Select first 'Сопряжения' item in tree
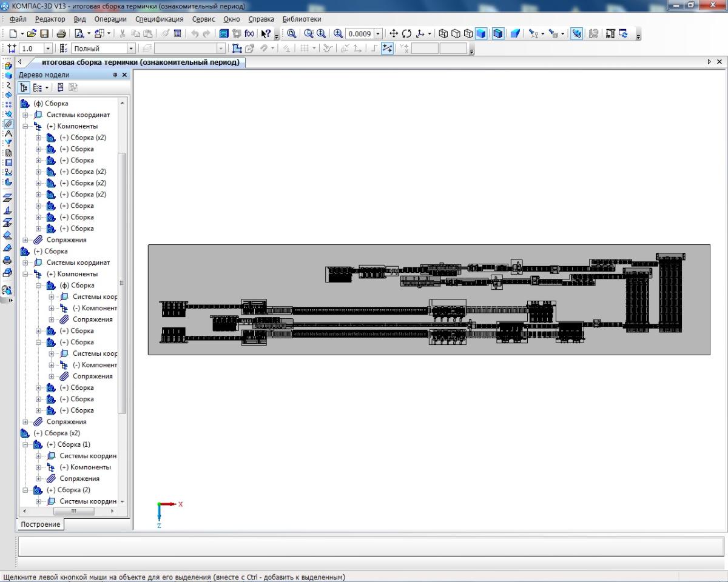Screen dimensions: 728x582 (66, 240)
